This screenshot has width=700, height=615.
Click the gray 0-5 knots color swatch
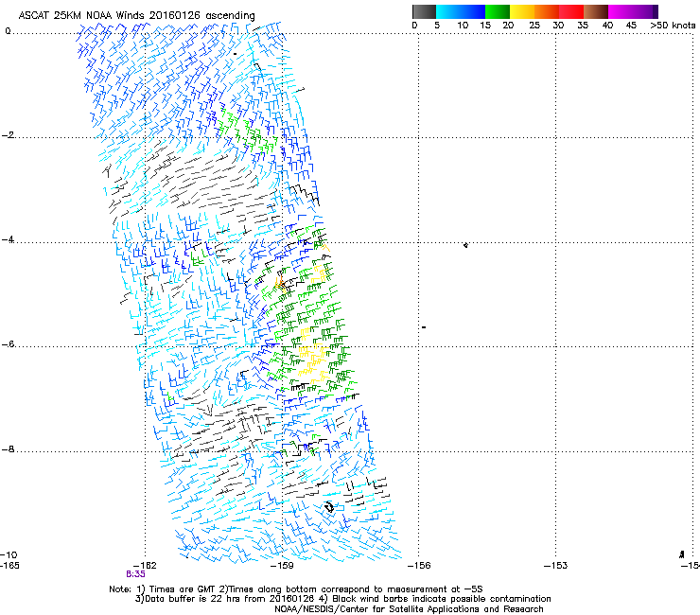[424, 11]
